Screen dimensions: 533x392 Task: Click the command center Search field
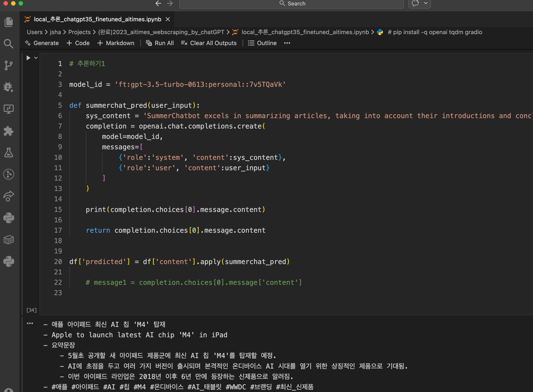pos(292,4)
